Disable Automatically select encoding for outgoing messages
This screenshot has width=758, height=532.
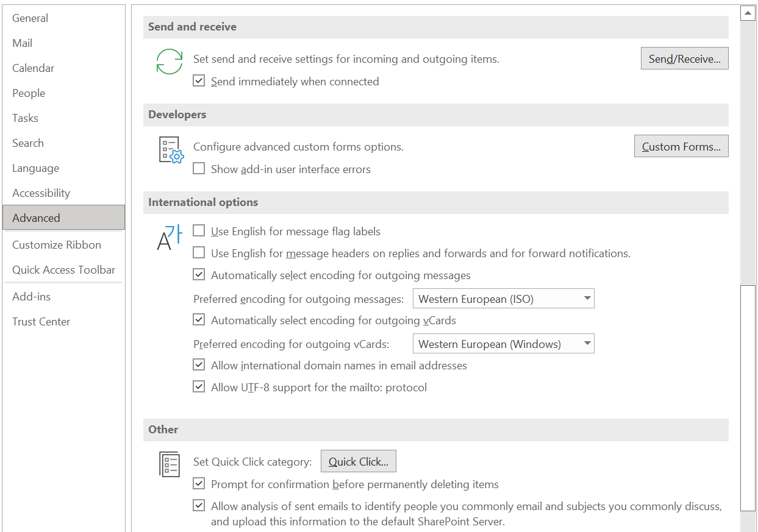pos(199,274)
